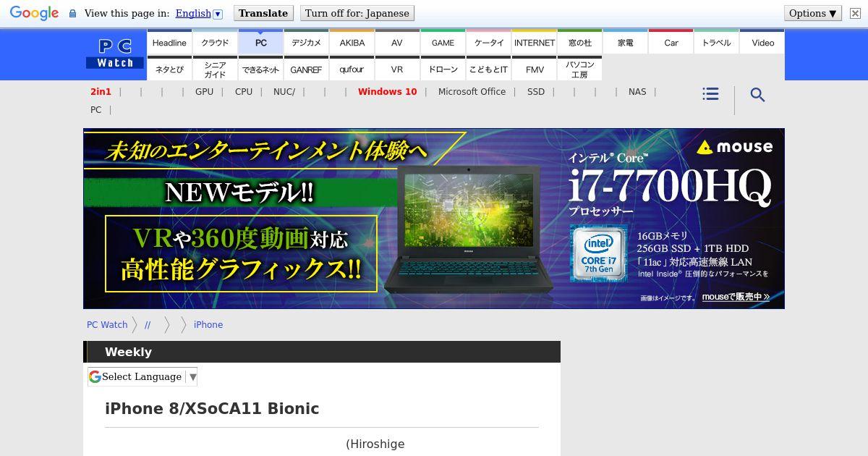Open the Microsoft Office topic link
This screenshot has width=868, height=456.
472,92
